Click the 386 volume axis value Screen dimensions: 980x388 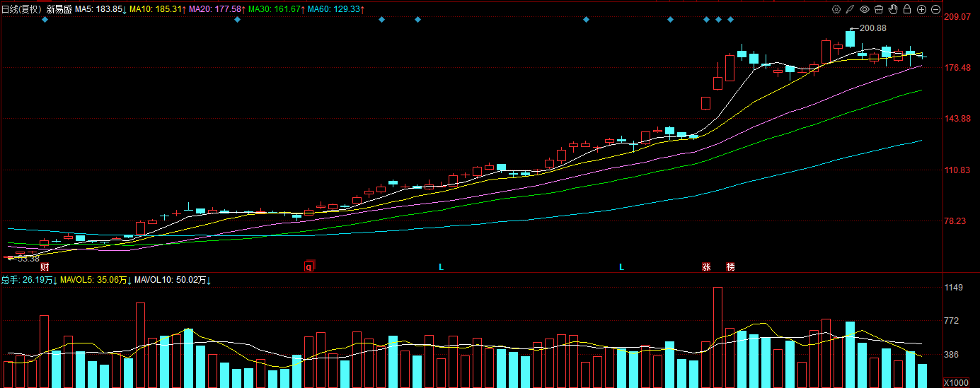click(953, 355)
